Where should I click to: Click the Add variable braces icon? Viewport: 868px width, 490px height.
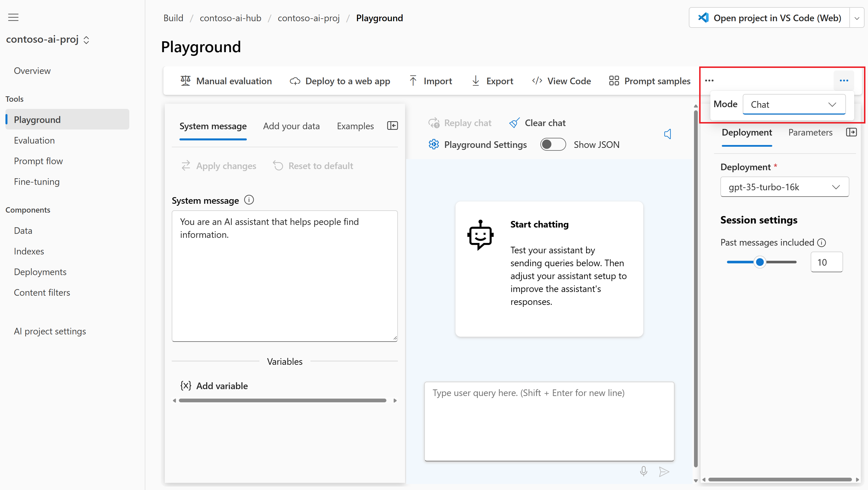point(186,386)
